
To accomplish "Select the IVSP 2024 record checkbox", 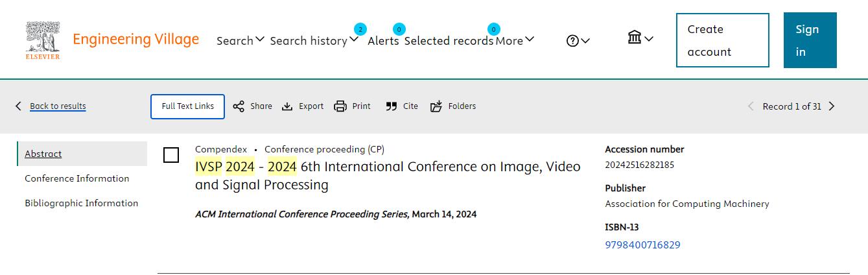I will (x=171, y=155).
